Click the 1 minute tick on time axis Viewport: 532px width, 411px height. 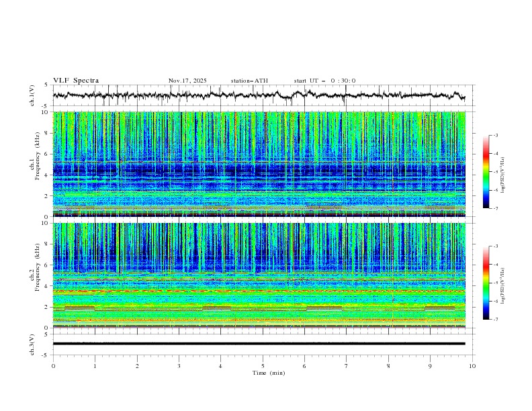click(95, 366)
